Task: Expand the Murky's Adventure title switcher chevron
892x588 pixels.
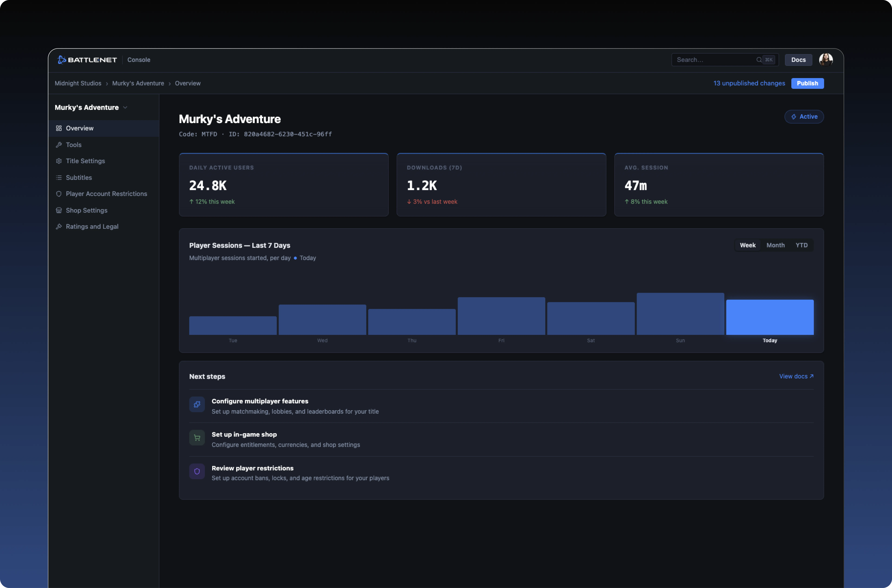Action: click(125, 108)
